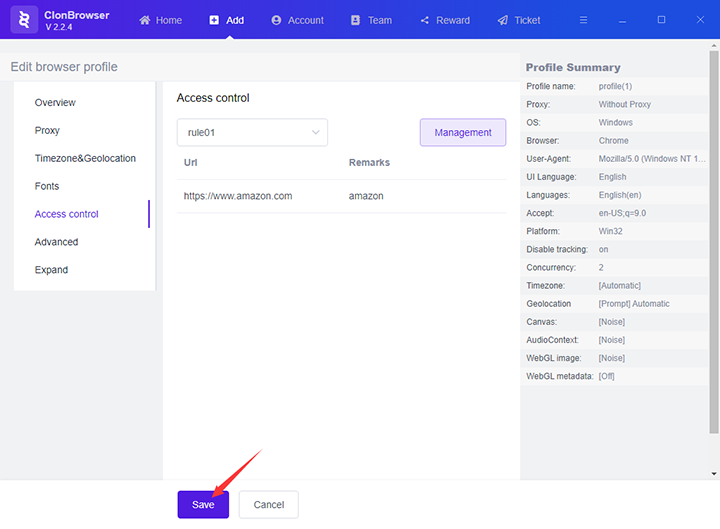Click the [Prompt] Automatic geolocation value
Viewport: 720px width, 529px height.
[634, 304]
